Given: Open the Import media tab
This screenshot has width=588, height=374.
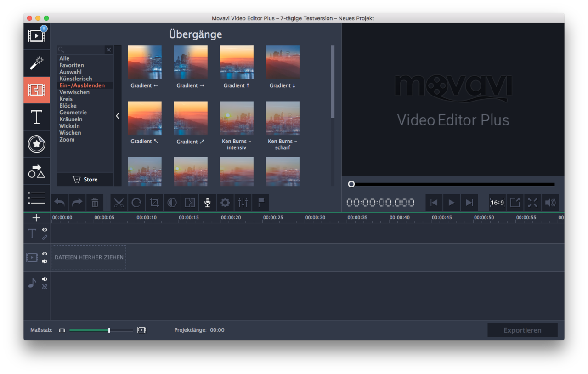Looking at the screenshot, I should 37,36.
